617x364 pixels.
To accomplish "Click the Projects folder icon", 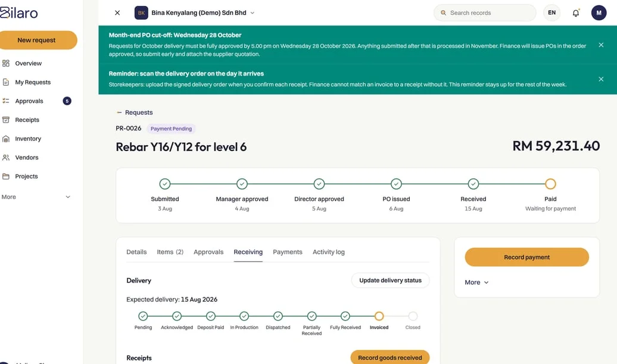I will point(6,177).
